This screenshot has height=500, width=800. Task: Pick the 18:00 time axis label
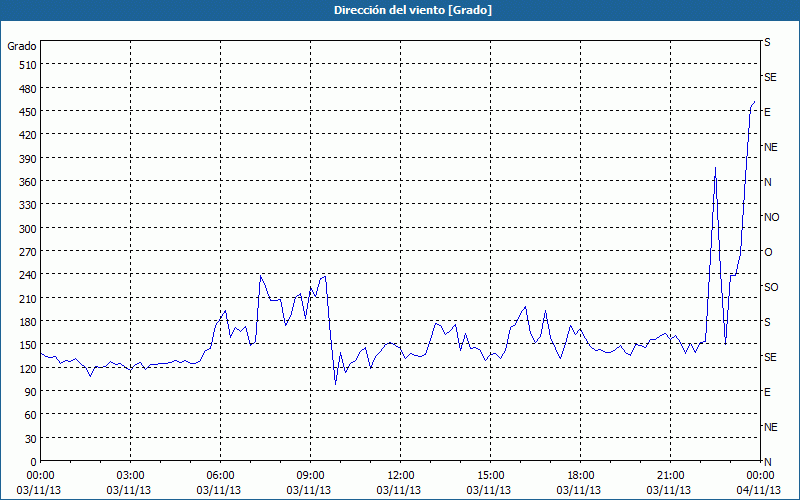(581, 476)
